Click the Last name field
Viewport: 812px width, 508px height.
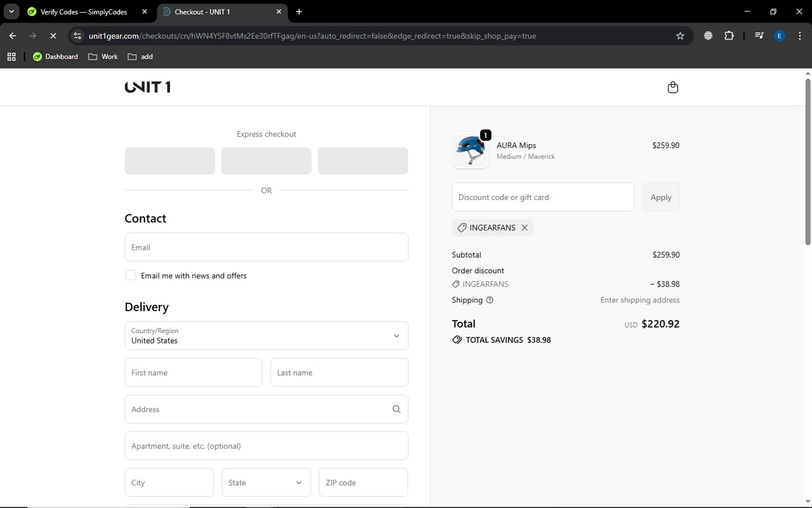point(339,373)
